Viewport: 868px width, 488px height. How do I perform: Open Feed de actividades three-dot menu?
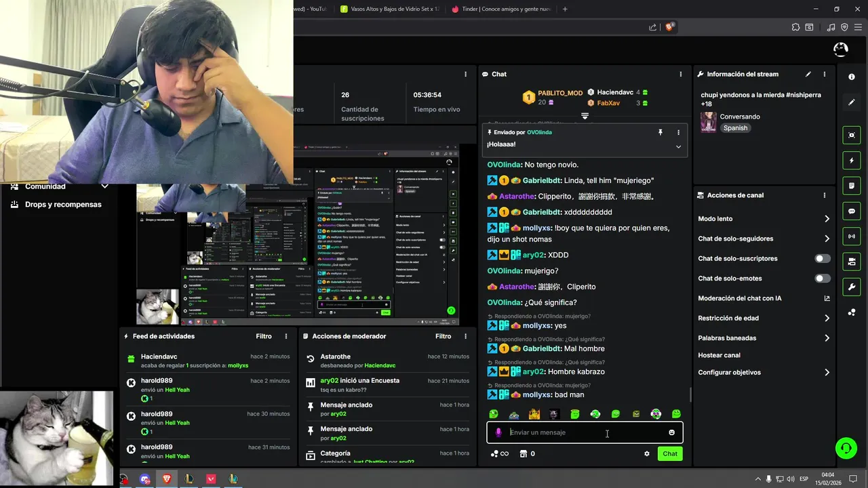(x=286, y=336)
